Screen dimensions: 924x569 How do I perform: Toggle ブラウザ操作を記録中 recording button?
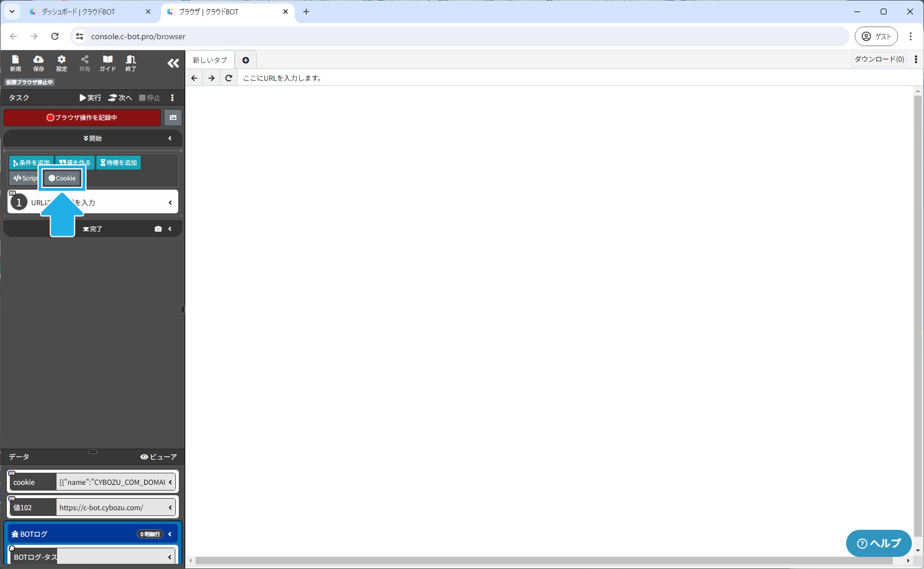82,118
